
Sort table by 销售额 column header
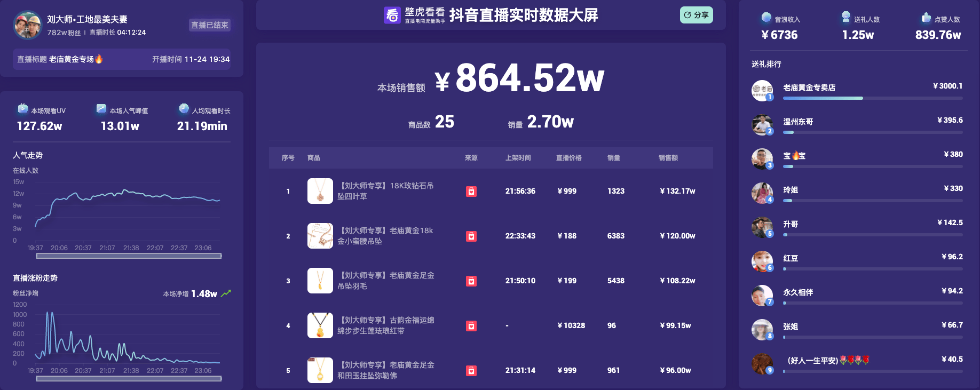coord(668,158)
